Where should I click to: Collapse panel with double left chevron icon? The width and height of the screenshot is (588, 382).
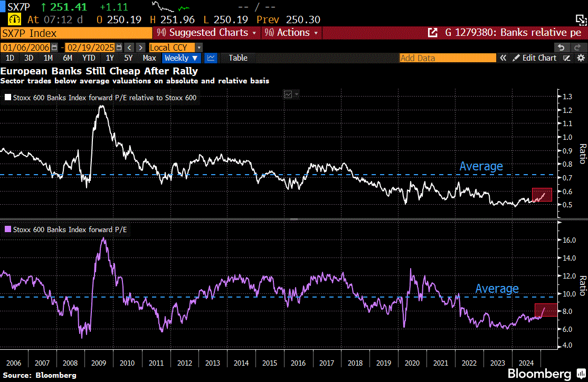click(x=503, y=58)
